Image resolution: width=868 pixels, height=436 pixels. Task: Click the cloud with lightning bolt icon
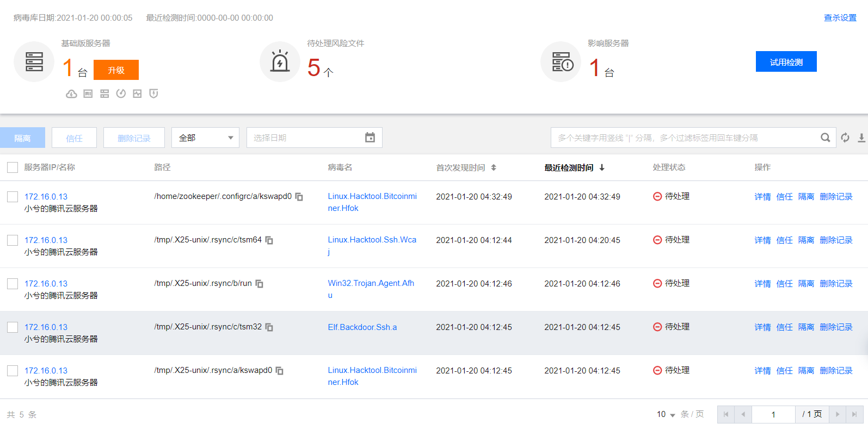point(71,94)
